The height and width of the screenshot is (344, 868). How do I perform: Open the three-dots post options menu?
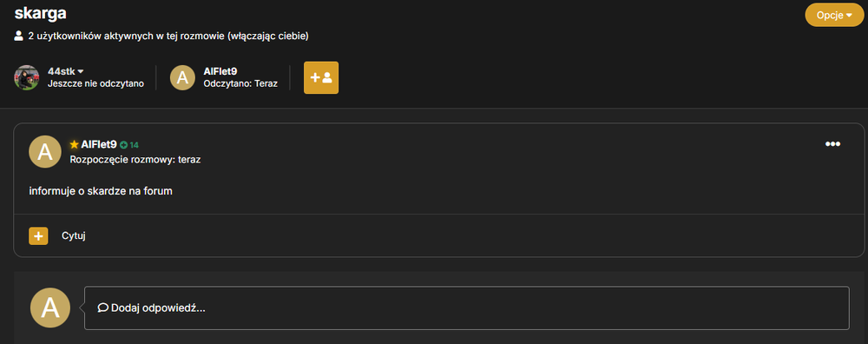pyautogui.click(x=832, y=144)
